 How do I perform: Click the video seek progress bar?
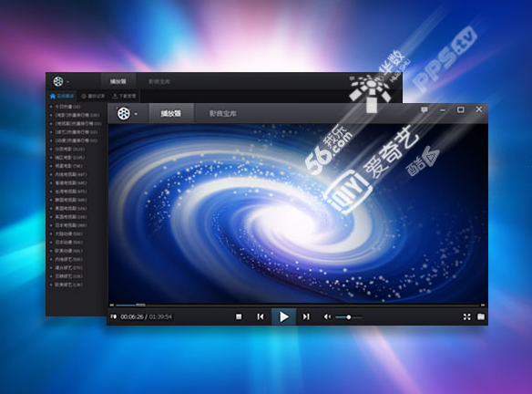pyautogui.click(x=298, y=305)
